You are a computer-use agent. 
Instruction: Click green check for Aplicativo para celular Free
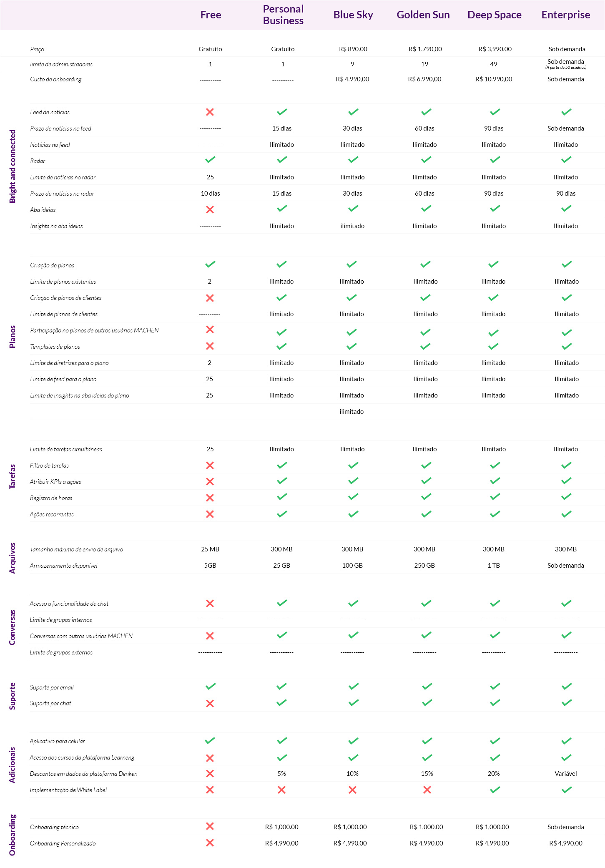[210, 740]
